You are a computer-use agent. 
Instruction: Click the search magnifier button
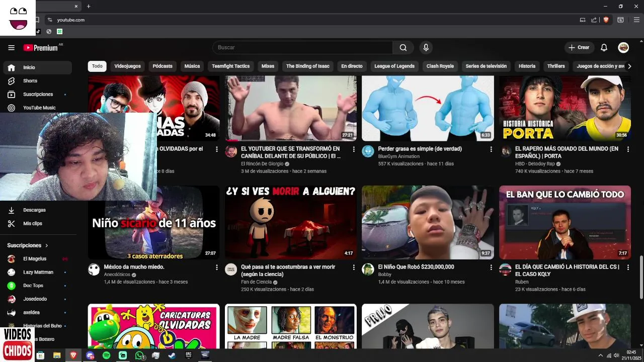(x=403, y=47)
